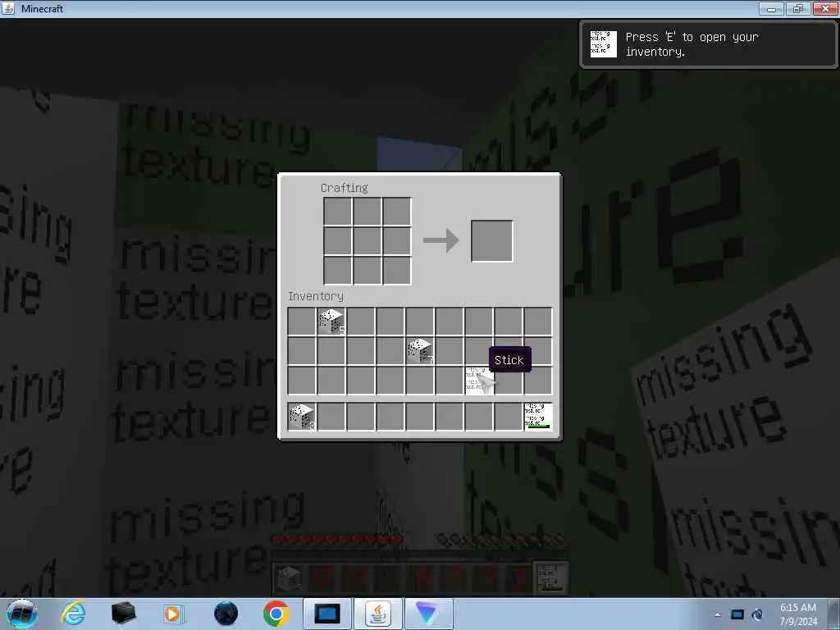This screenshot has width=840, height=630.
Task: Click the 'Inventory' label
Action: pos(316,296)
